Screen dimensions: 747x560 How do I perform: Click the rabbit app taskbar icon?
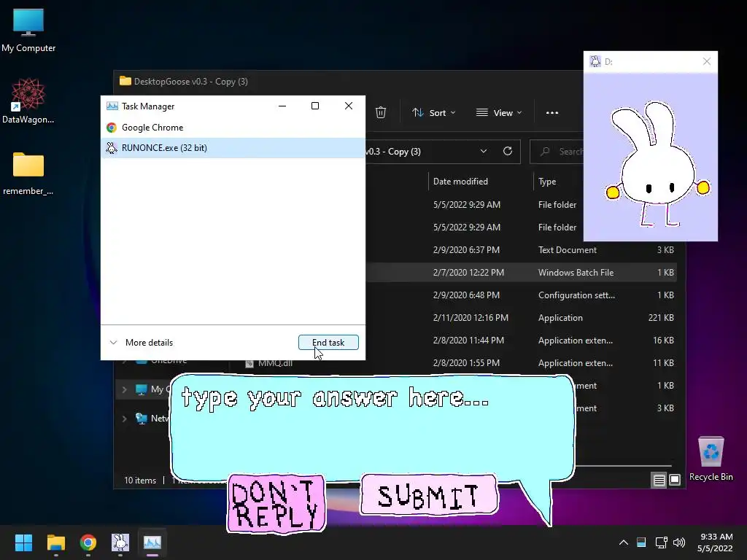(120, 542)
